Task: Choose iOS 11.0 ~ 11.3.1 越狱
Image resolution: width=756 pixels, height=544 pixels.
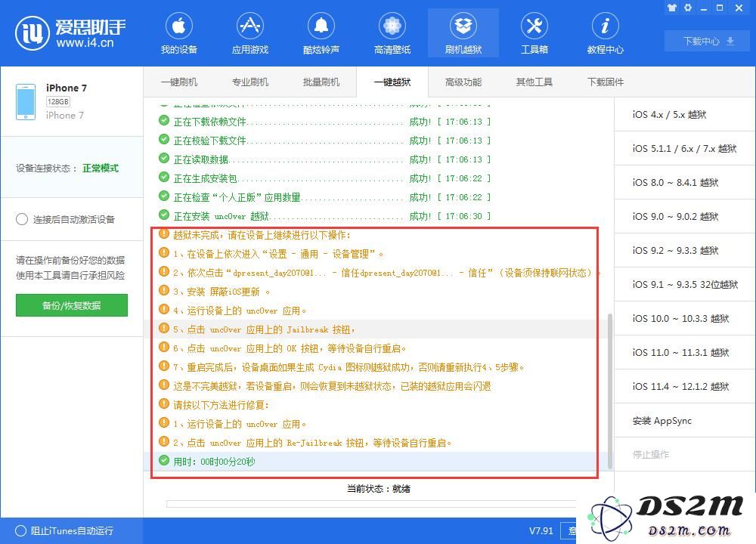Action: tap(685, 352)
